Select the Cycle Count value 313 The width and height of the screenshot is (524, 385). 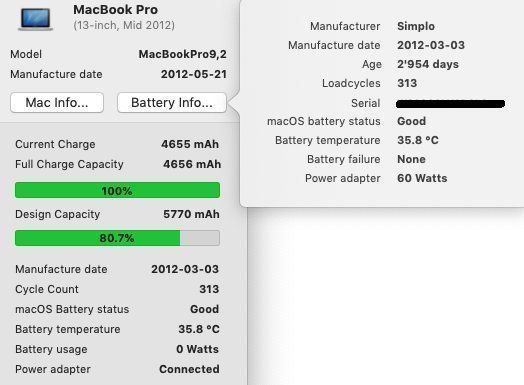209,289
